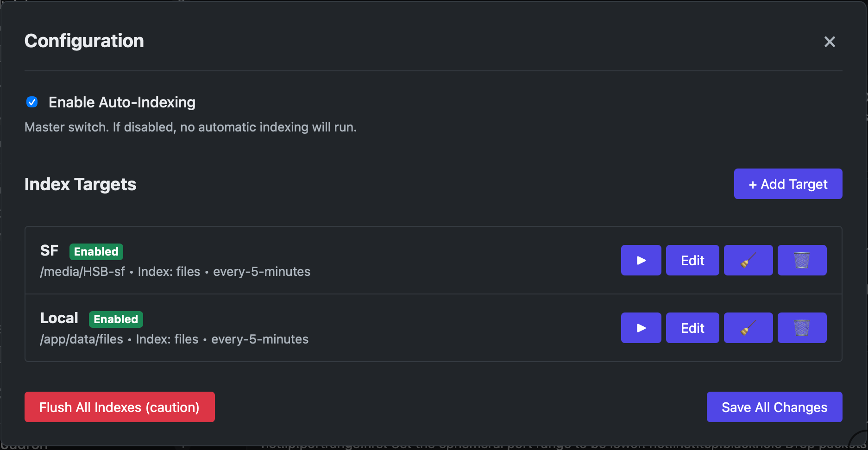Edit the SF index target

tap(692, 260)
